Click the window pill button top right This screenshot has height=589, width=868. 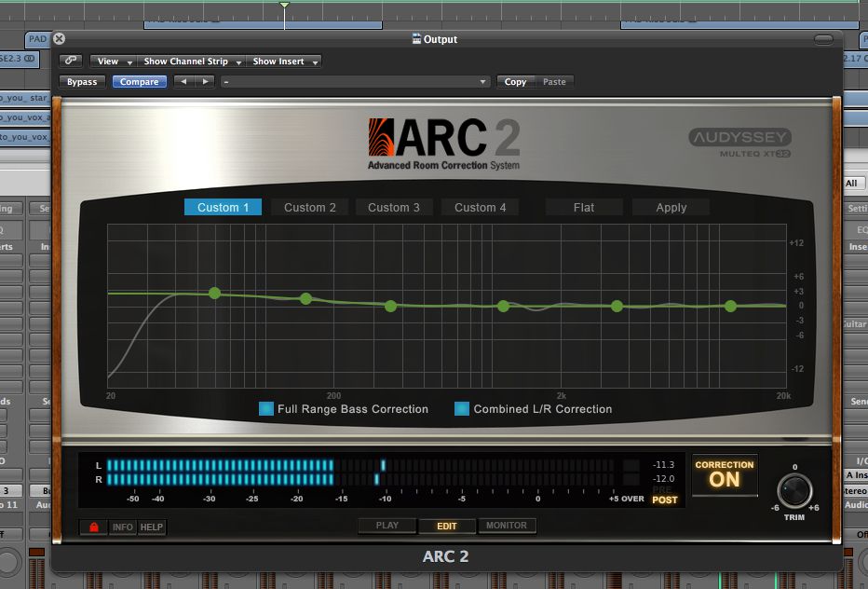823,39
